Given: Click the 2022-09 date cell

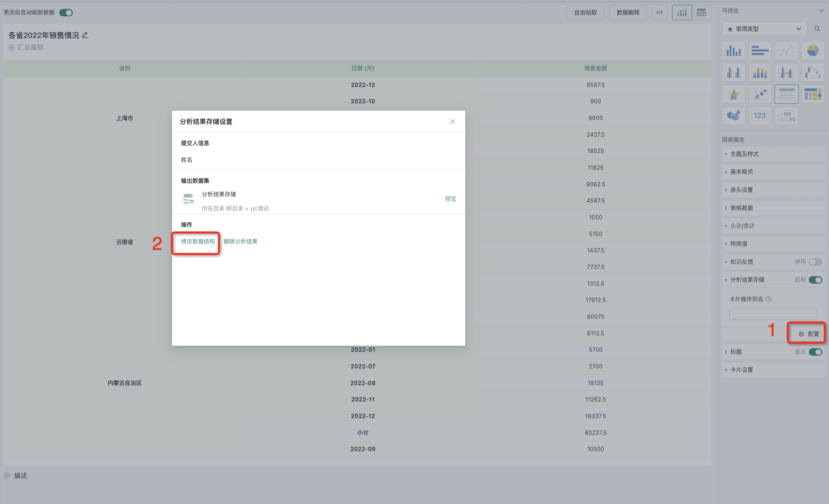Looking at the screenshot, I should click(x=363, y=449).
